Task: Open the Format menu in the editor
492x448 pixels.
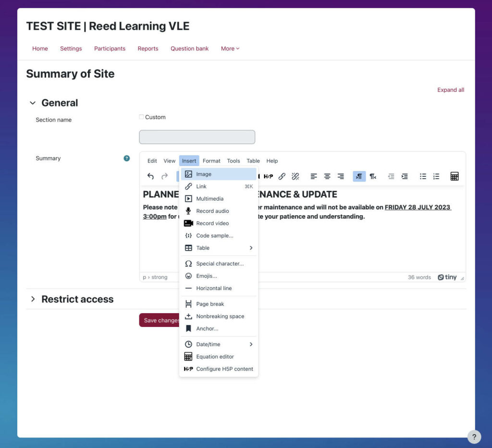Action: tap(211, 161)
